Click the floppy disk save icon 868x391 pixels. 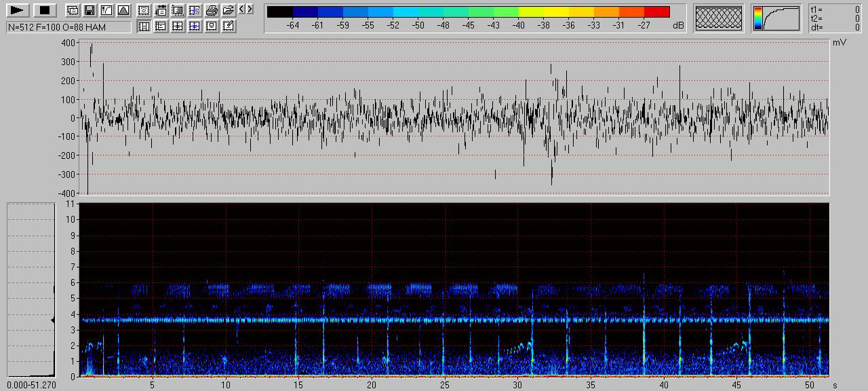point(89,10)
